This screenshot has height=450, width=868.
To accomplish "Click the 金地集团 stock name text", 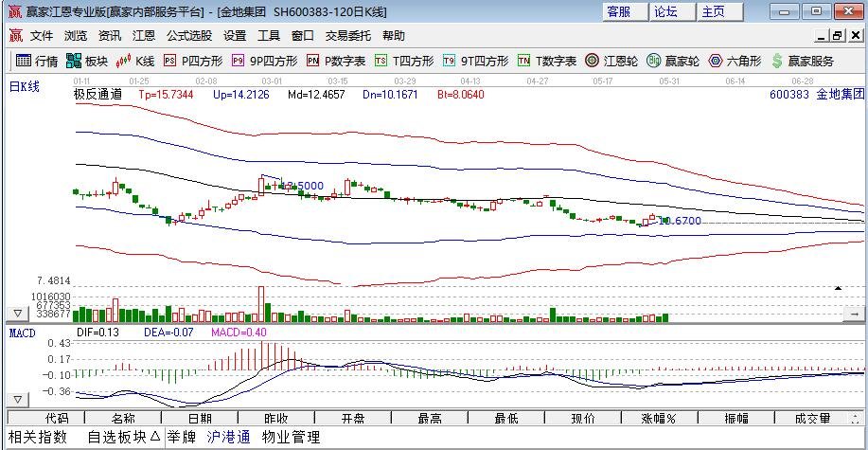I will coord(841,94).
